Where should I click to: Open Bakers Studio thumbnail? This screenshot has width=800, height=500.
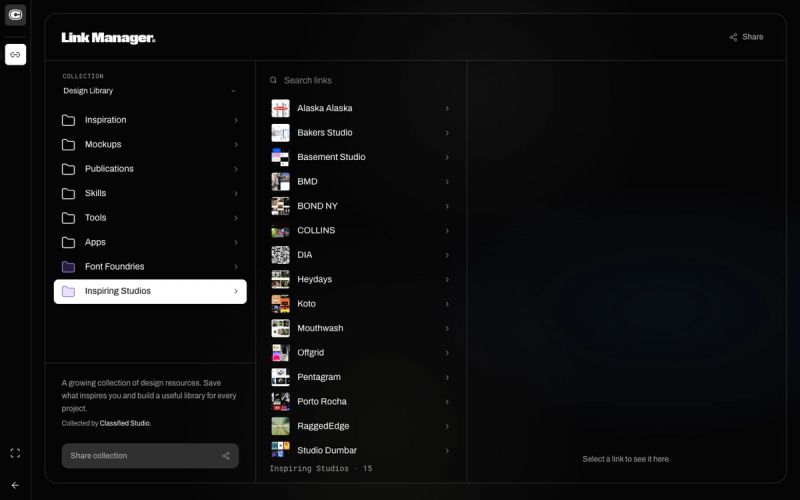pos(280,133)
